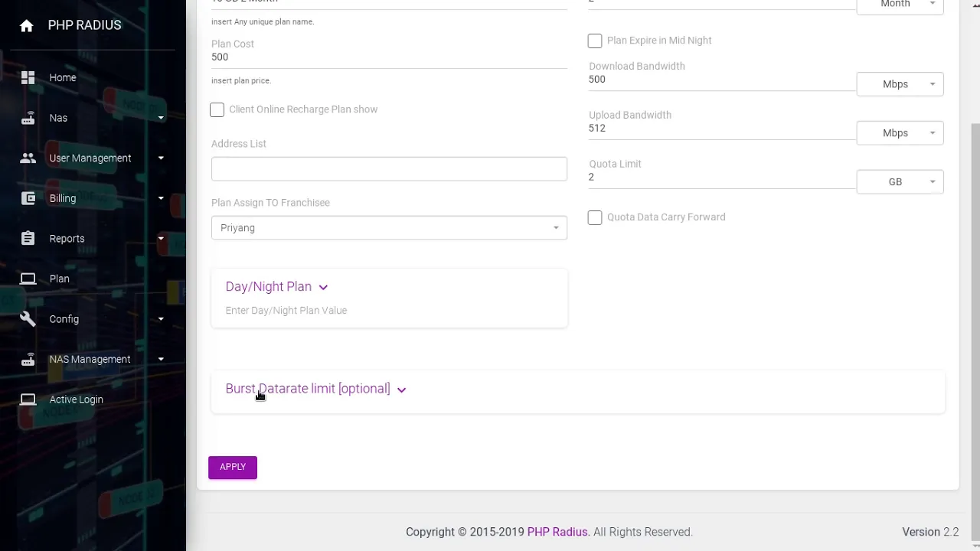
Task: Open the User Management menu item
Action: [x=90, y=158]
